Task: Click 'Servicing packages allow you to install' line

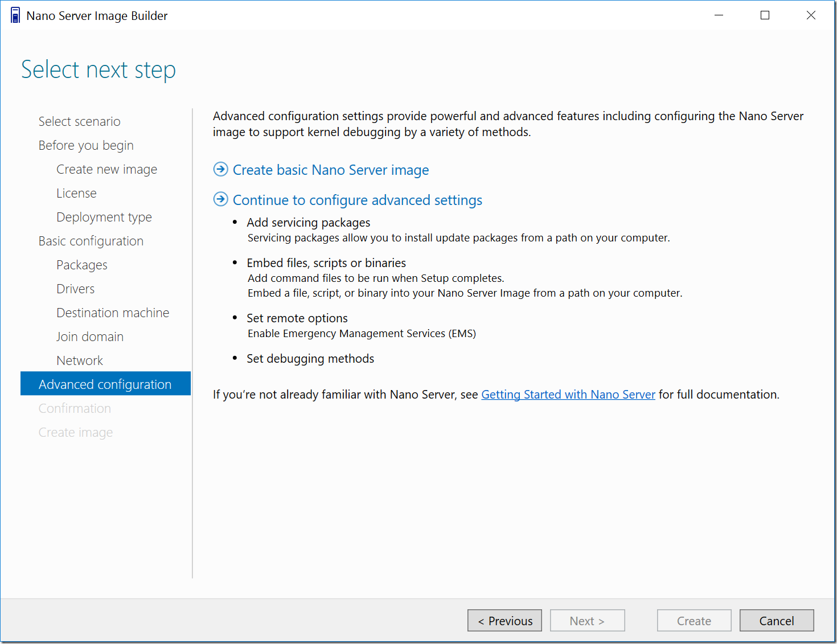Action: coord(459,238)
